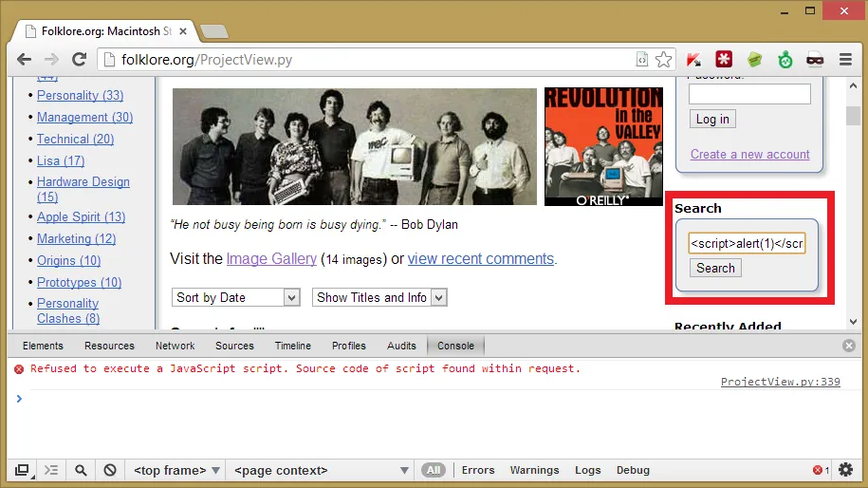This screenshot has width=868, height=488.
Task: Click the clear console icon
Action: [110, 470]
